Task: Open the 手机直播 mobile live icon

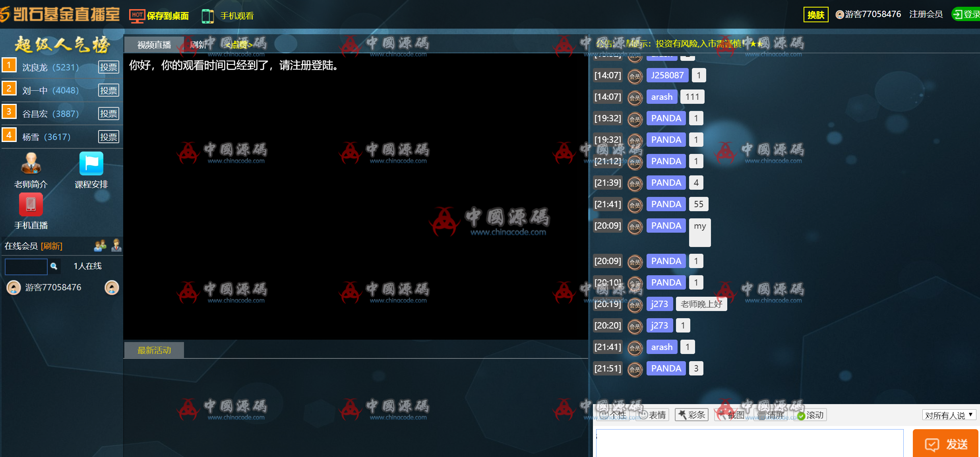Action: 31,204
